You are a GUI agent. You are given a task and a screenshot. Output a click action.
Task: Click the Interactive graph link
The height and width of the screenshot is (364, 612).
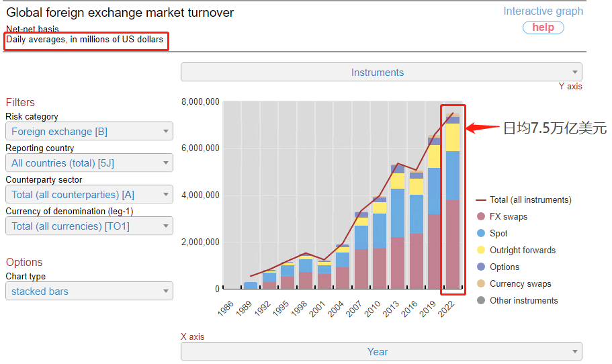coord(543,11)
